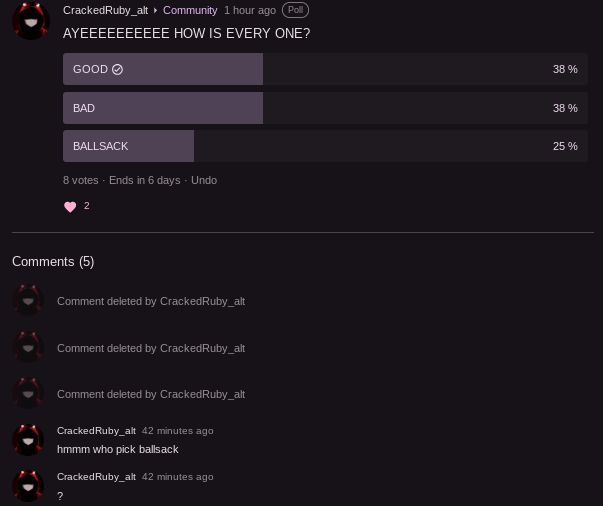Select the GOOD poll option

[x=325, y=70]
